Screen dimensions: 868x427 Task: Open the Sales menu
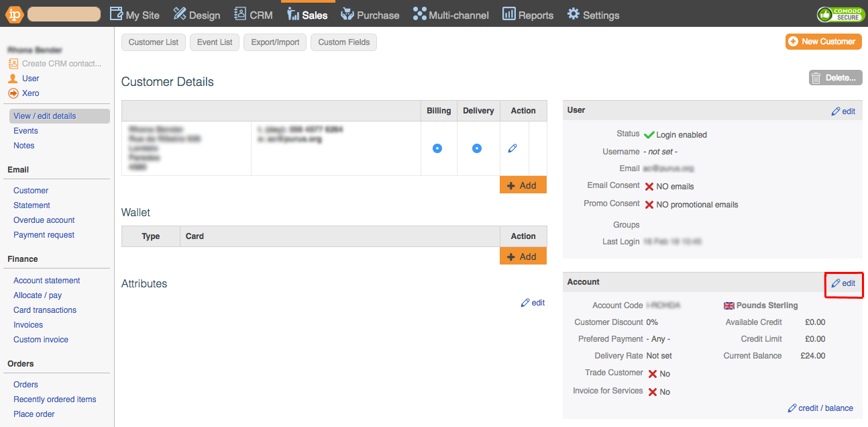pyautogui.click(x=307, y=15)
